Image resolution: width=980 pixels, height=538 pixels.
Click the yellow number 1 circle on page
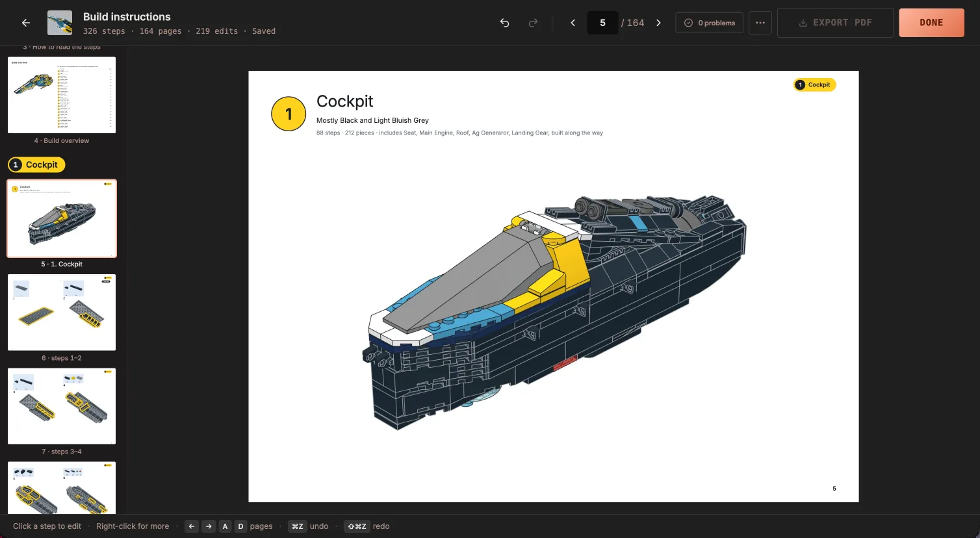[289, 114]
